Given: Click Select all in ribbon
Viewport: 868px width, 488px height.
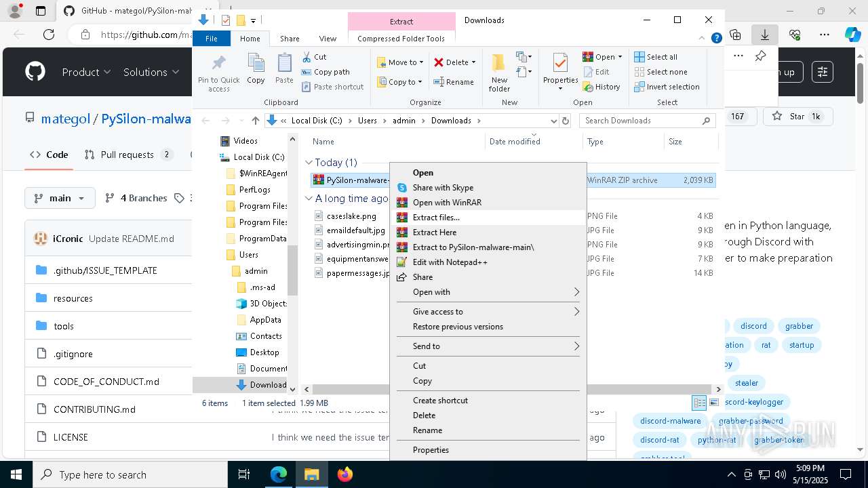Looking at the screenshot, I should click(656, 57).
